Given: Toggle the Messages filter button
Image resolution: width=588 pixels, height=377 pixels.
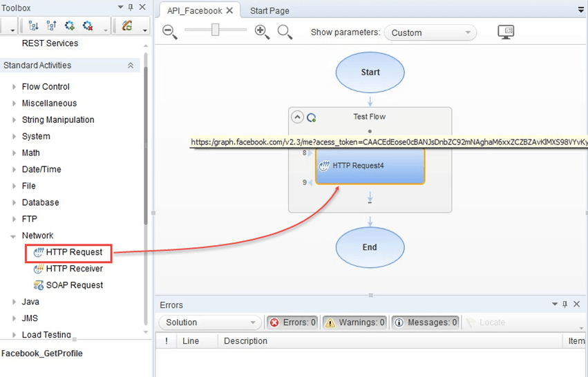Looking at the screenshot, I should [x=425, y=322].
